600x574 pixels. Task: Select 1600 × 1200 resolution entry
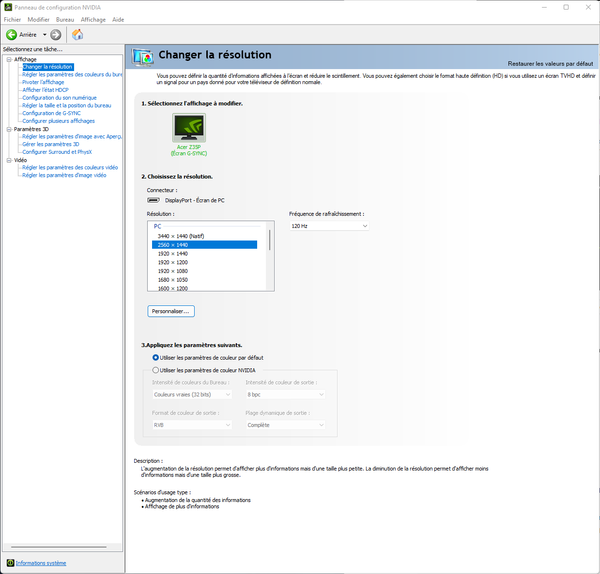(204, 288)
